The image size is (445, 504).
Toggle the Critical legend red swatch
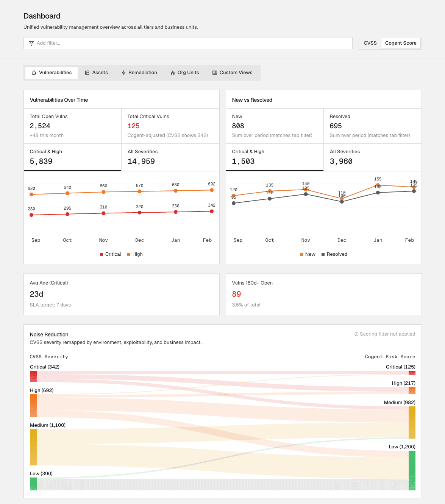coord(101,254)
